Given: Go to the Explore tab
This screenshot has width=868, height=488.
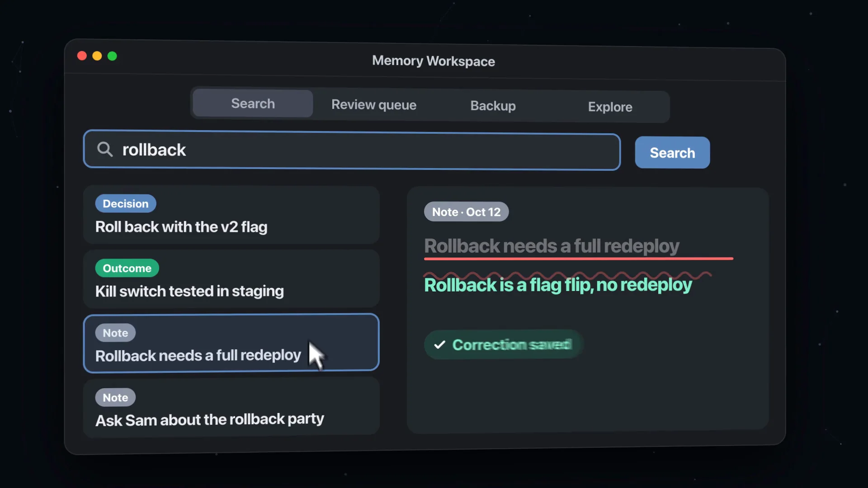Looking at the screenshot, I should [x=610, y=107].
